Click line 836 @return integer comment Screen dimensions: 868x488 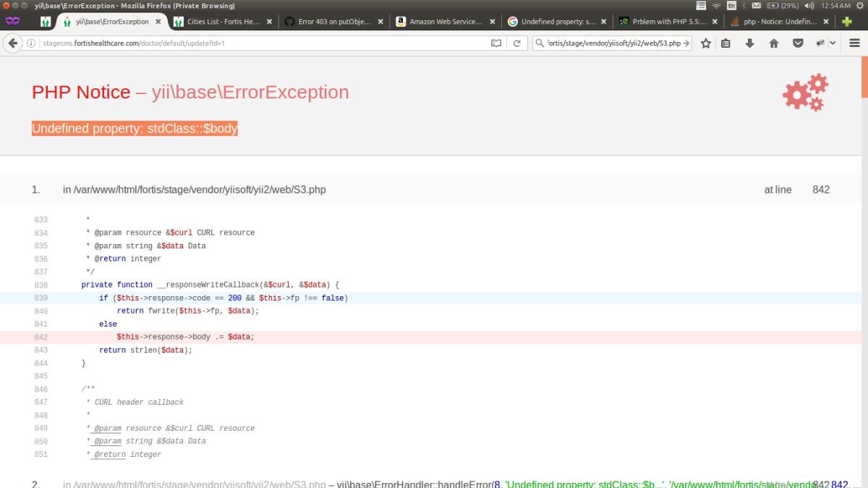(x=124, y=258)
